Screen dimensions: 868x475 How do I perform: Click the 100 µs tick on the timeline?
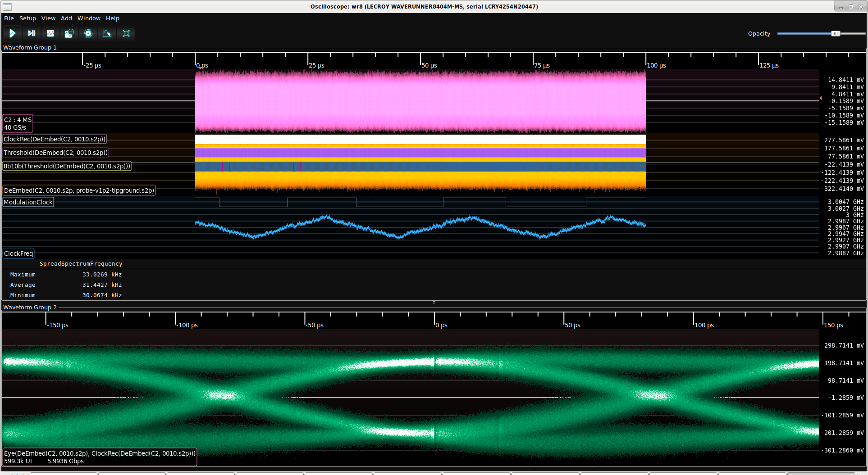(656, 65)
